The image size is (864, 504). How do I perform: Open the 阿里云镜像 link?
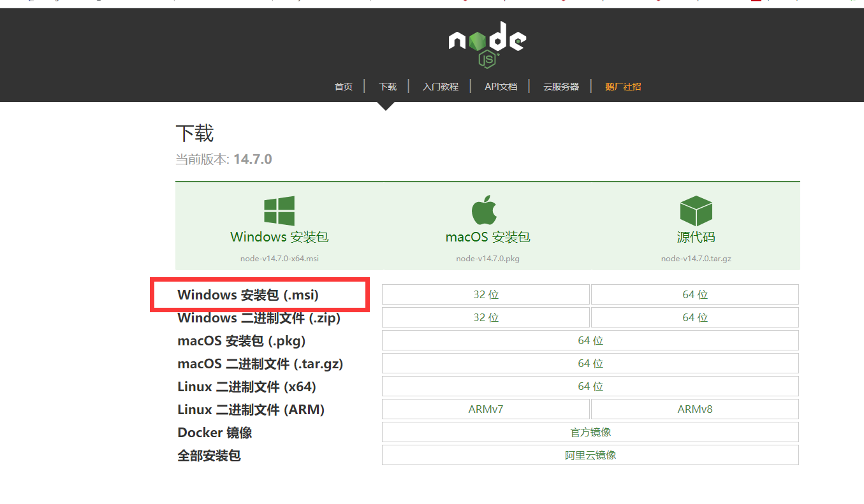590,455
